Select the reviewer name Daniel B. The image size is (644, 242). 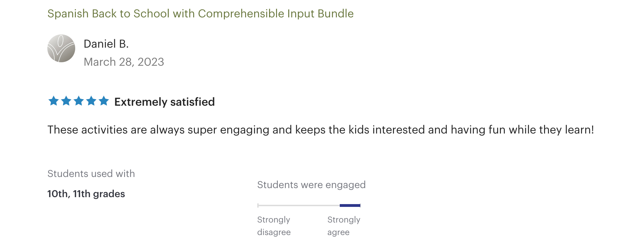(x=106, y=44)
